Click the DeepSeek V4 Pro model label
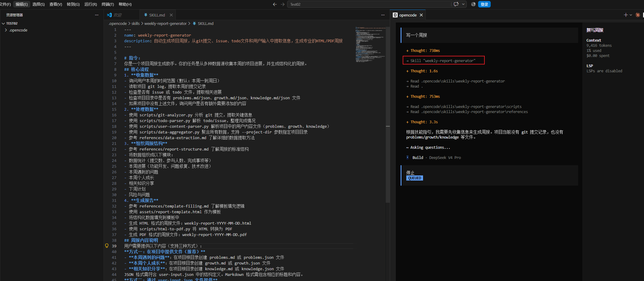Image resolution: width=644 pixels, height=281 pixels. coord(445,157)
